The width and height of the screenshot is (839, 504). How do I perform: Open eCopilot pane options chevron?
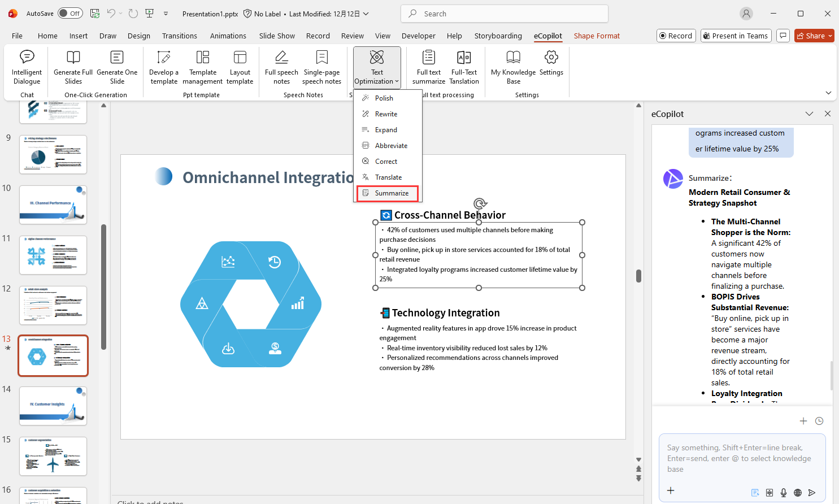[x=809, y=114]
